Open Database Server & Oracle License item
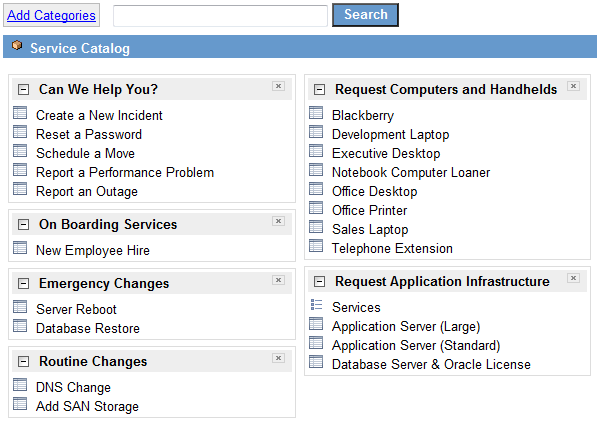 pyautogui.click(x=431, y=365)
